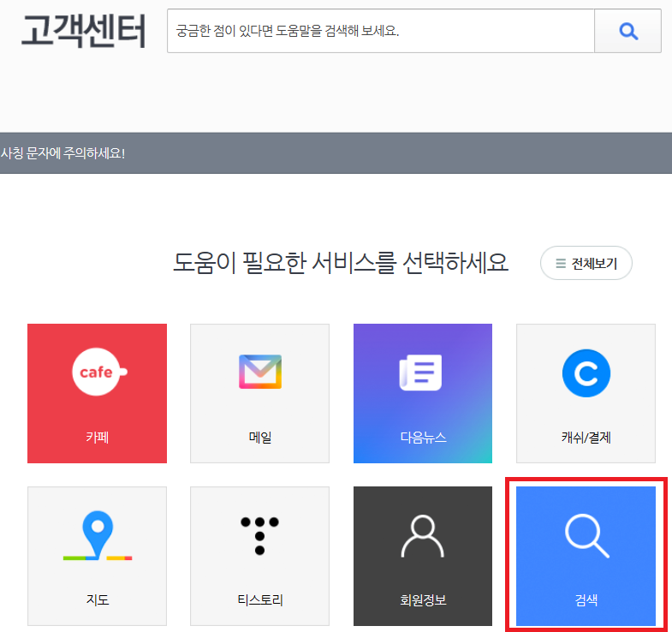
Task: Click the 고객센터 logo title
Action: 84,31
